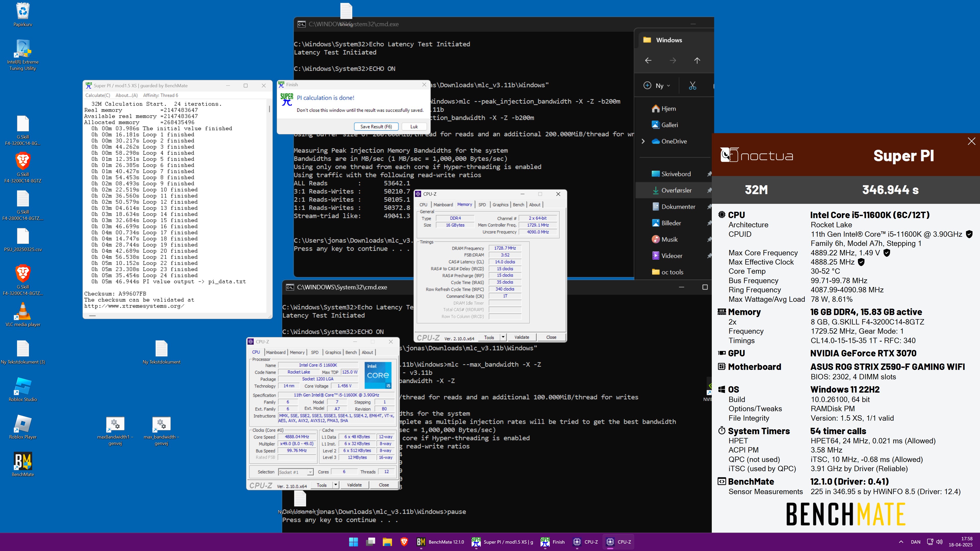The width and height of the screenshot is (980, 551).
Task: Click the 346.944 s result in BenchMate
Action: click(890, 190)
